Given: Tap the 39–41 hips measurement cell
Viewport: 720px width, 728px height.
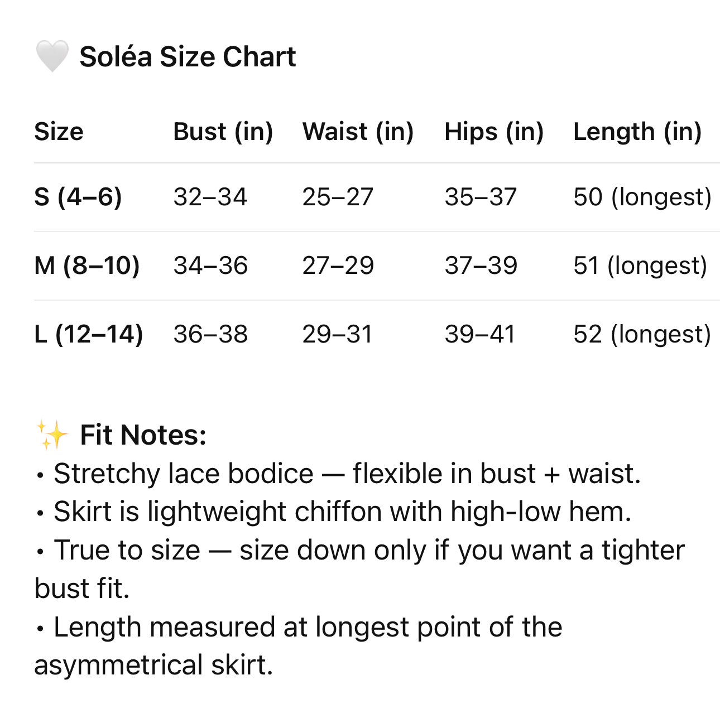Looking at the screenshot, I should [x=479, y=334].
